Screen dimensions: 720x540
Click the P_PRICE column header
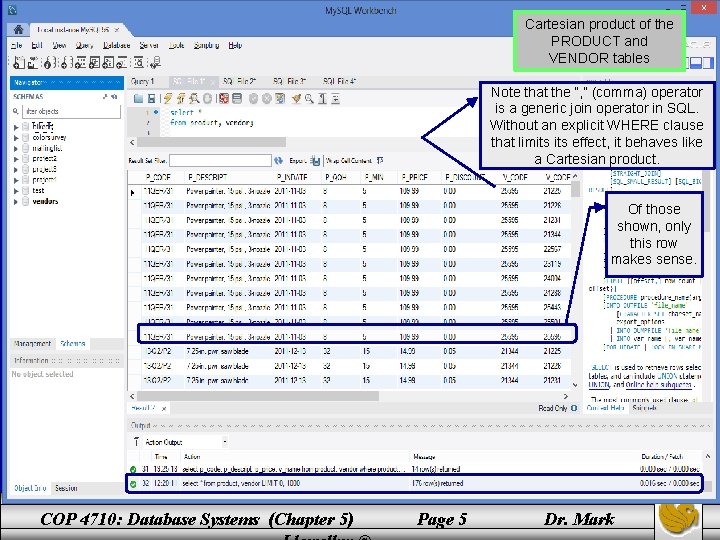click(415, 177)
